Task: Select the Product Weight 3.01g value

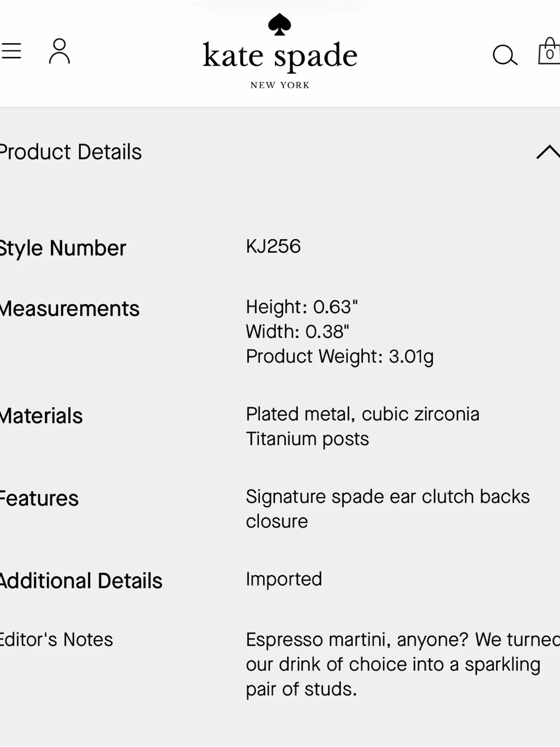Action: click(x=340, y=356)
